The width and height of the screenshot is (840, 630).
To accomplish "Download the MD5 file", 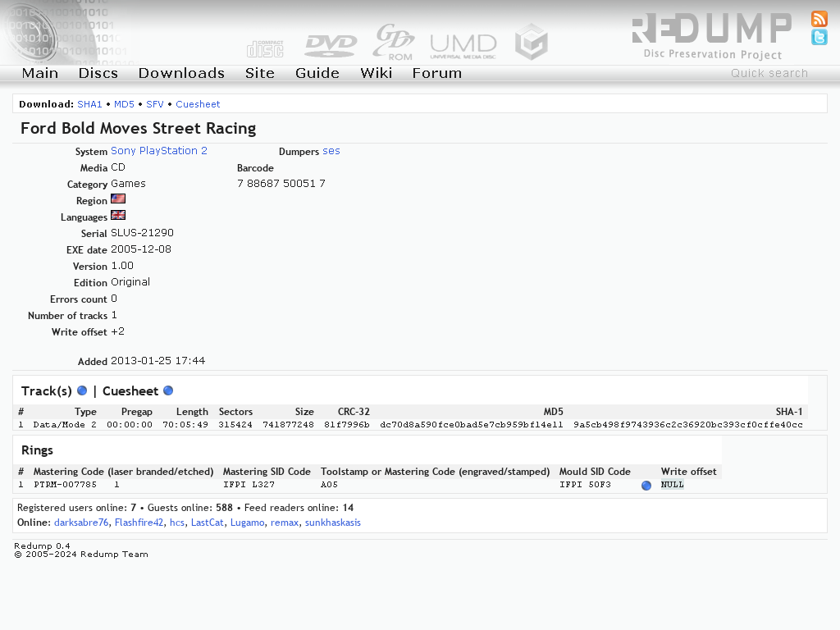I will pyautogui.click(x=125, y=104).
